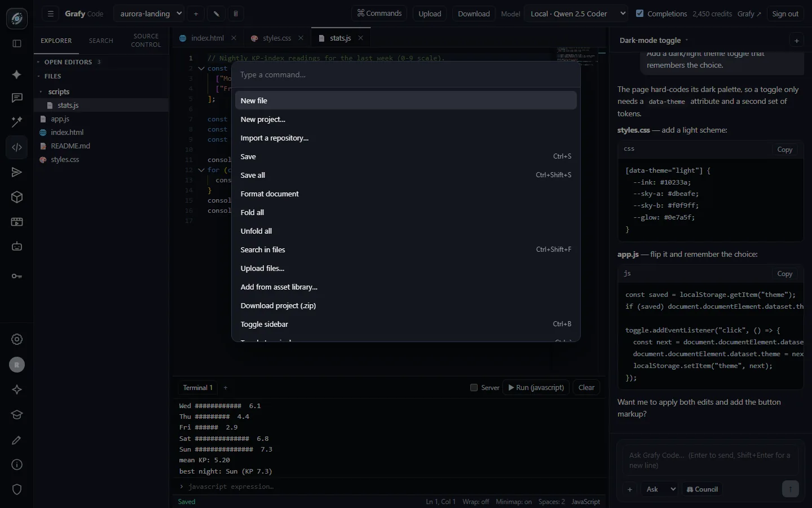
Task: Open the sparkle AI icon in left rail
Action: [17, 75]
